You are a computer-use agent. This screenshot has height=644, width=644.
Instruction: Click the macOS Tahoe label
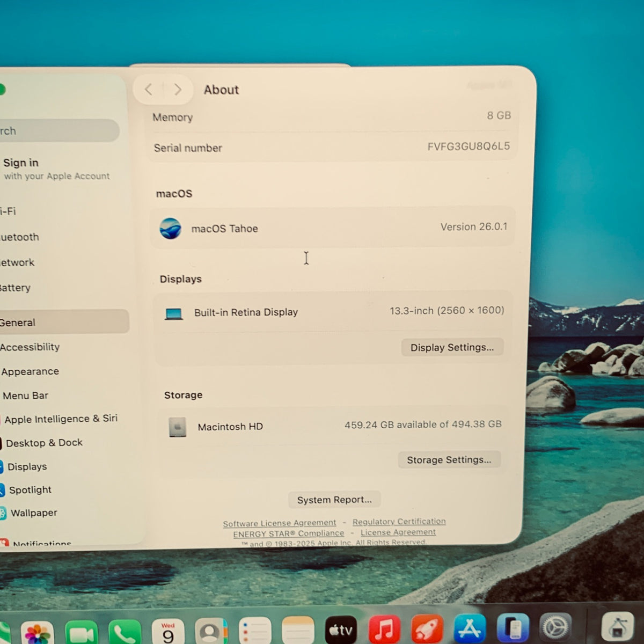tap(224, 229)
